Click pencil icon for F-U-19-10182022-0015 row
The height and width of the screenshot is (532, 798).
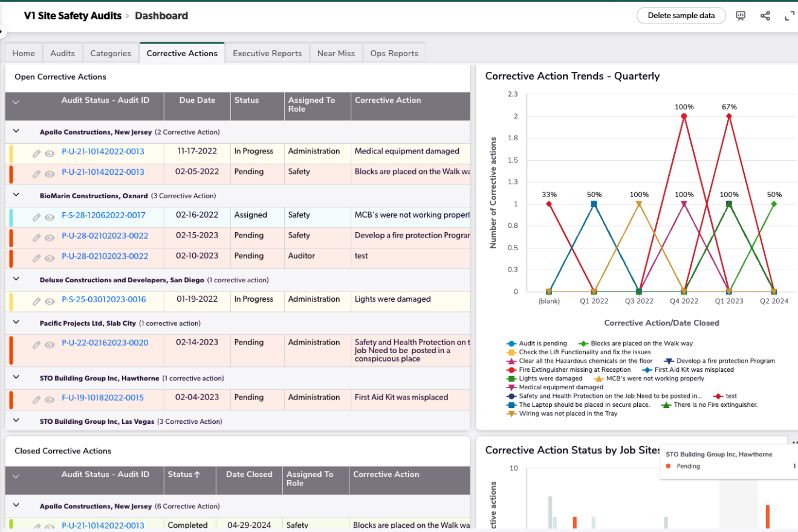(36, 399)
